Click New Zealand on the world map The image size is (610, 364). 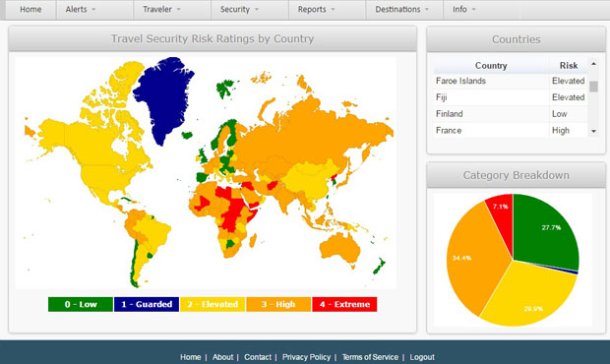pyautogui.click(x=379, y=266)
